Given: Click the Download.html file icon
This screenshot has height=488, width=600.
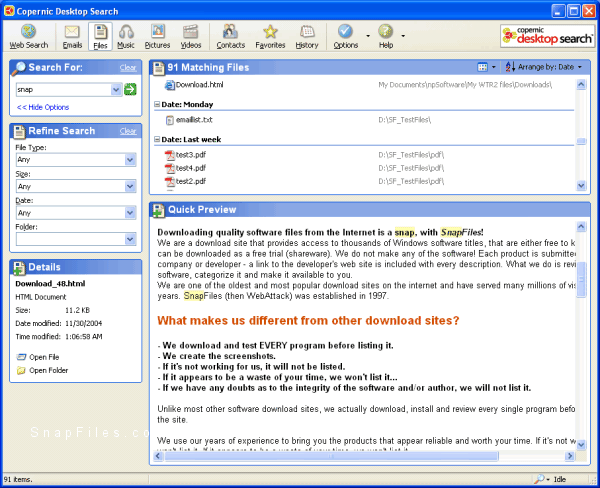Looking at the screenshot, I should tap(170, 85).
